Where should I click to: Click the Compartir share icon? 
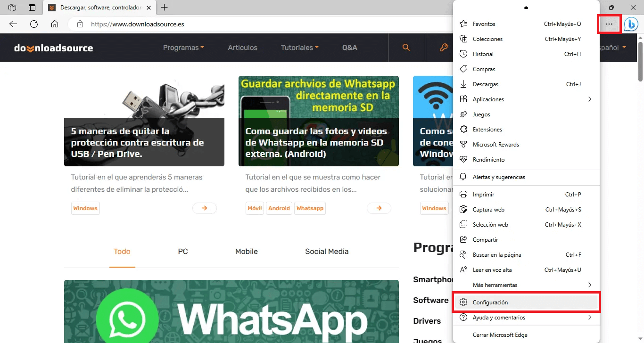point(463,239)
